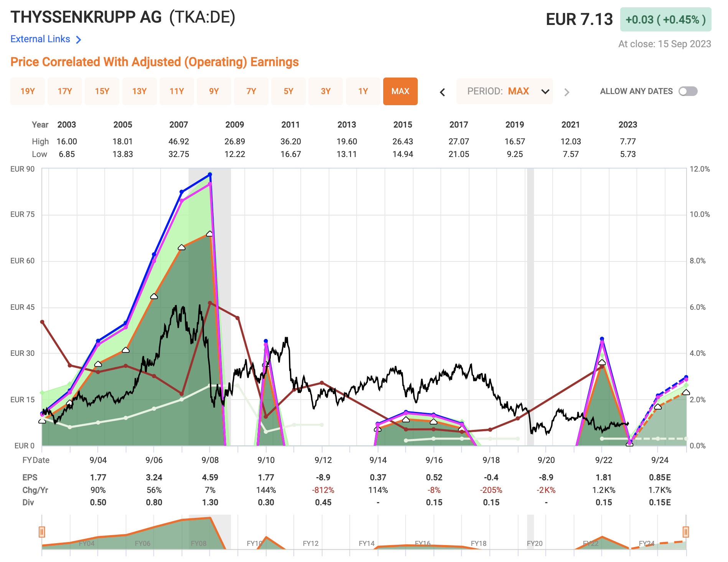The image size is (728, 562).
Task: Choose the MAX range button
Action: tap(400, 91)
